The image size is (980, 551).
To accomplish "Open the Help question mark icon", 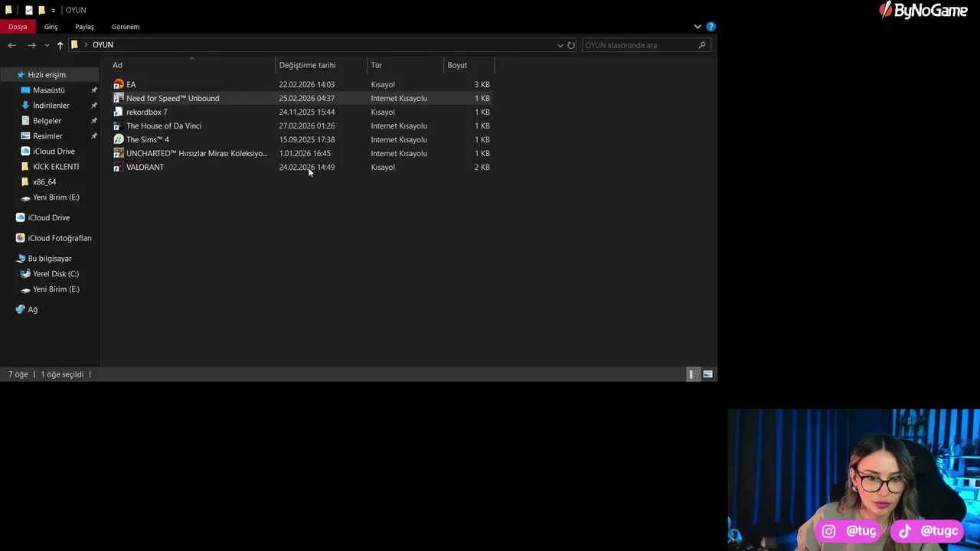I will point(710,26).
